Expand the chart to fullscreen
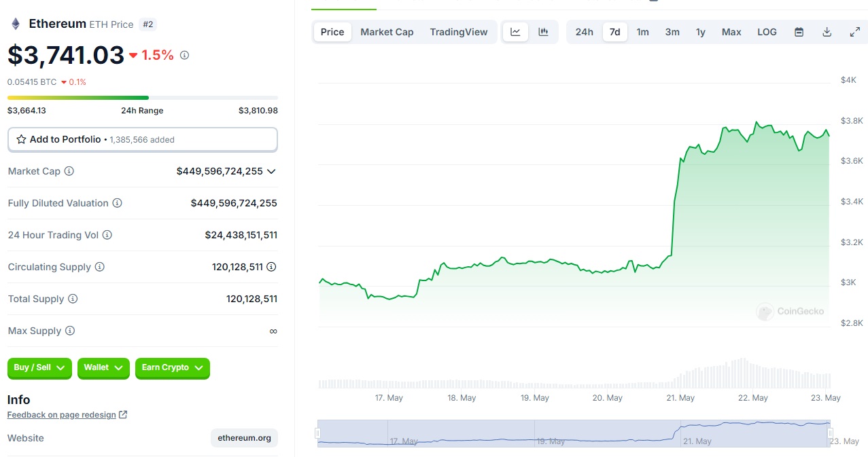Image resolution: width=868 pixels, height=457 pixels. point(855,32)
